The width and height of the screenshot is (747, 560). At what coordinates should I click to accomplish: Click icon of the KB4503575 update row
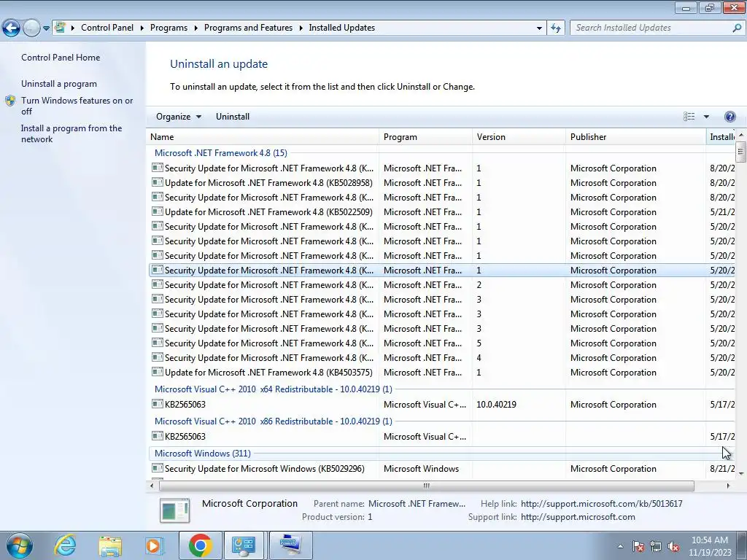pyautogui.click(x=158, y=372)
